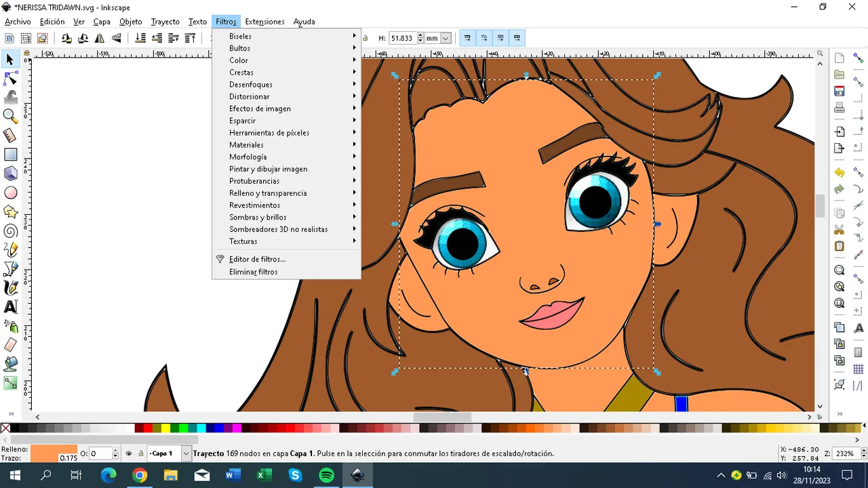Click the Paste clipboard icon

coord(840,246)
